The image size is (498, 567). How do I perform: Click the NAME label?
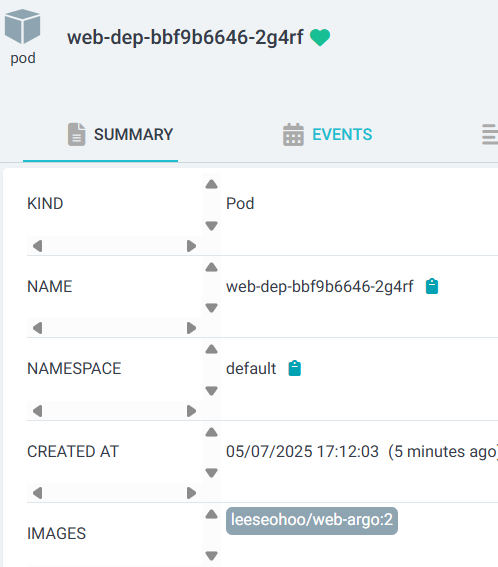(x=50, y=287)
